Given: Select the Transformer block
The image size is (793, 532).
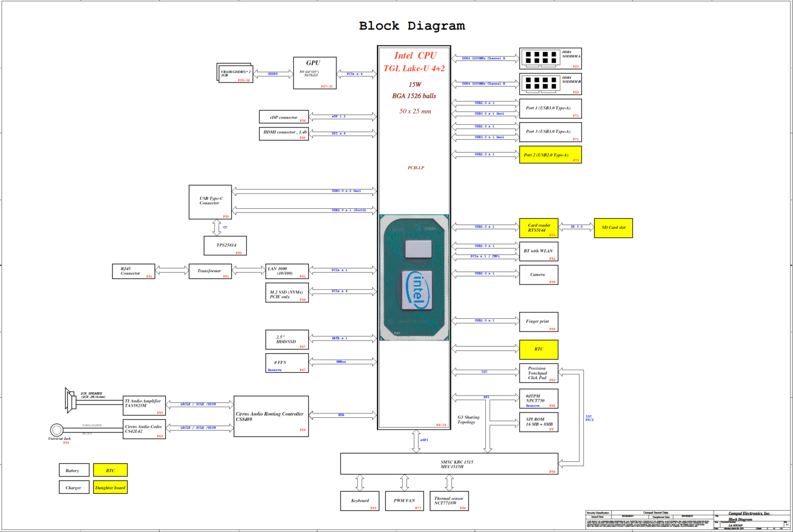Looking at the screenshot, I should [210, 271].
